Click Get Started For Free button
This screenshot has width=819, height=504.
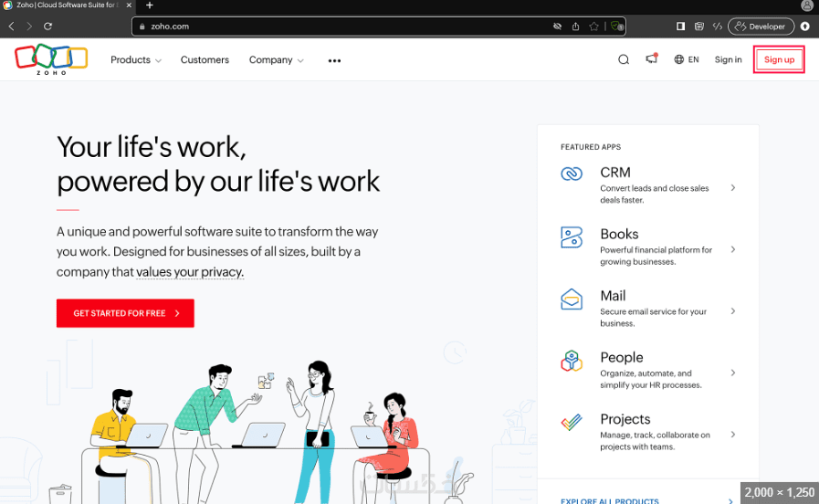pyautogui.click(x=125, y=313)
